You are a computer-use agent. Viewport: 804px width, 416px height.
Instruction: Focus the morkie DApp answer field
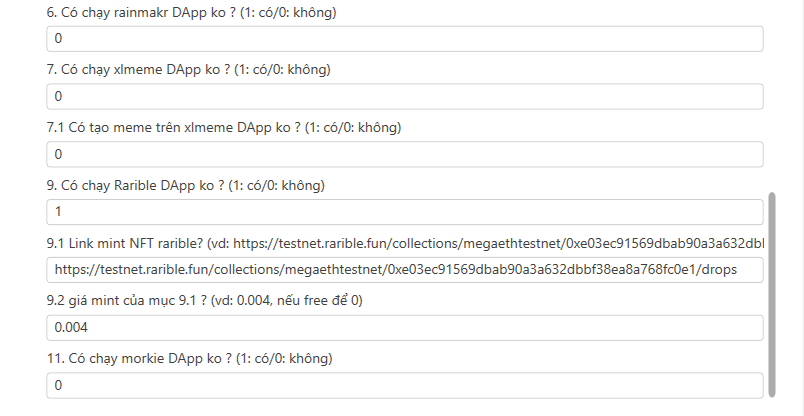click(405, 385)
